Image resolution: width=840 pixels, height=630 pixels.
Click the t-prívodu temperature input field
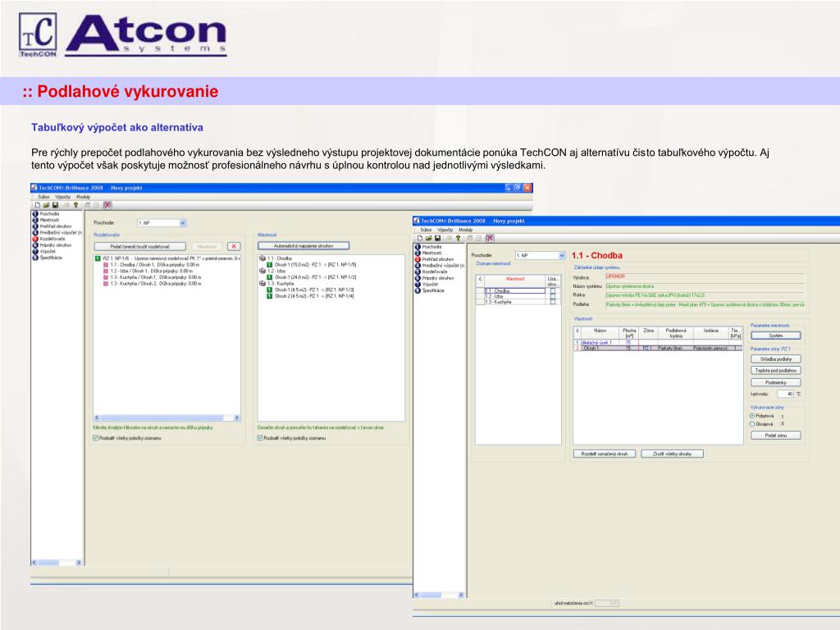point(786,394)
